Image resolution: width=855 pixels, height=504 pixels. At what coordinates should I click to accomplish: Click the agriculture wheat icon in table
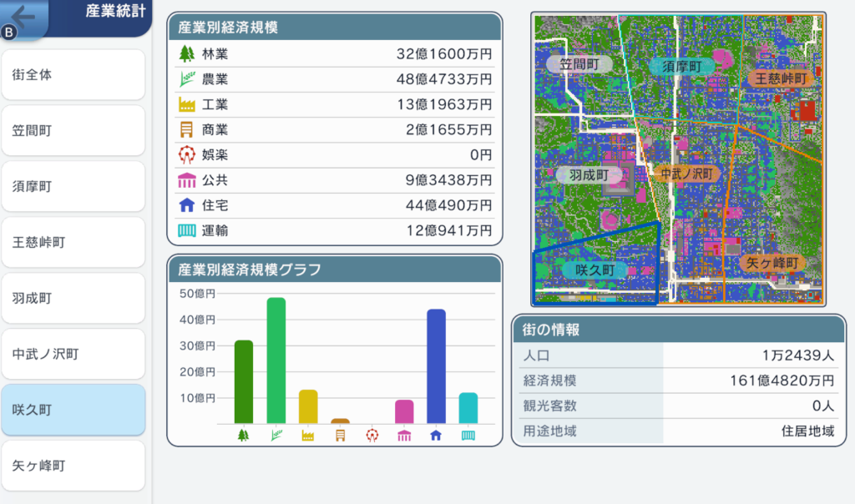pos(185,79)
